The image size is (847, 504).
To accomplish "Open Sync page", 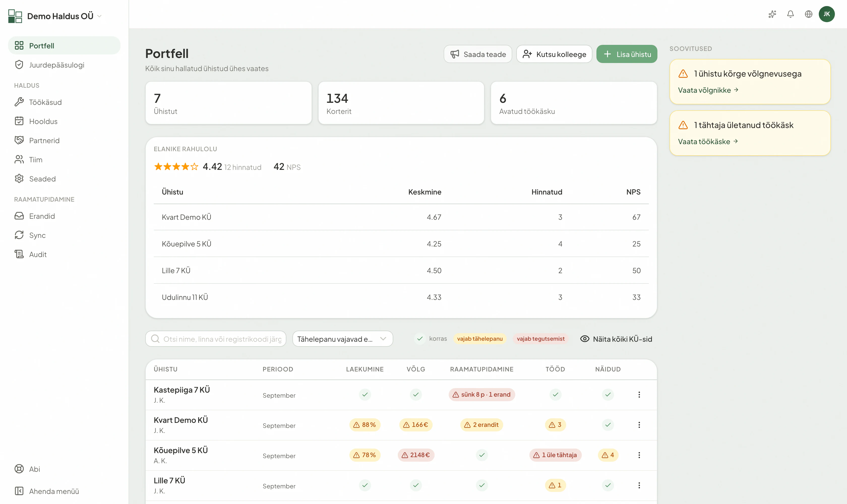I will [x=64, y=235].
